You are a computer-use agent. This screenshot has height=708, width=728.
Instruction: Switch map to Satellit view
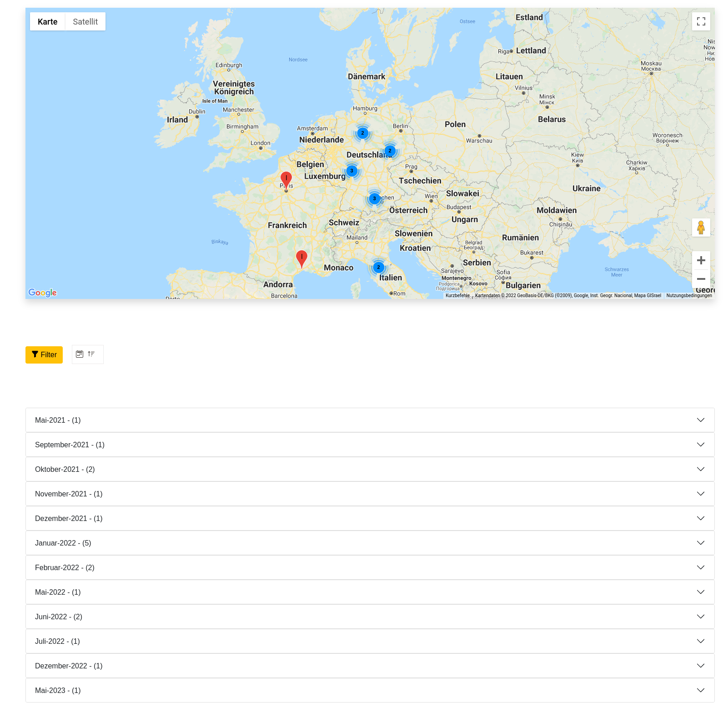tap(85, 21)
